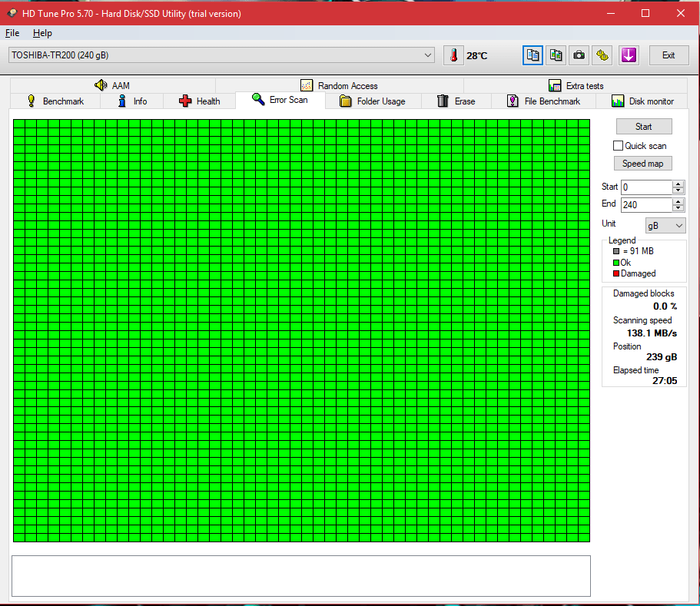Click the 0.0 % damaged blocks value
Viewport: 700px width, 606px height.
click(x=665, y=306)
